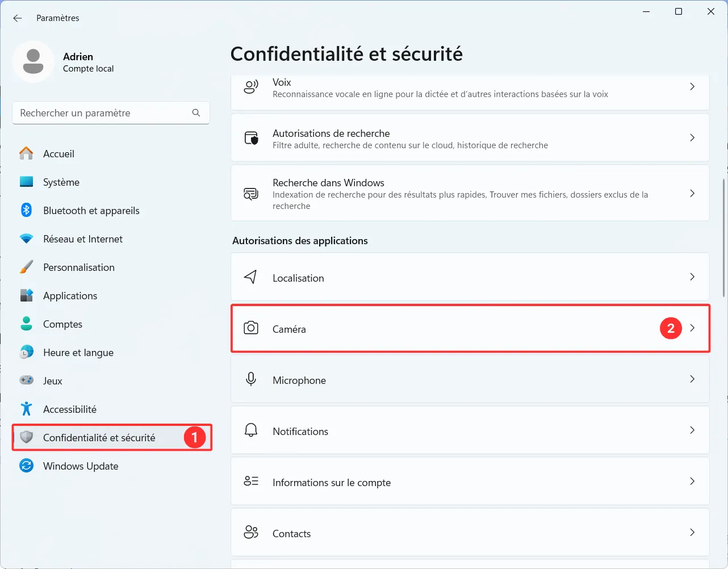Open Microphone chevron arrow
The height and width of the screenshot is (569, 728).
coord(692,379)
